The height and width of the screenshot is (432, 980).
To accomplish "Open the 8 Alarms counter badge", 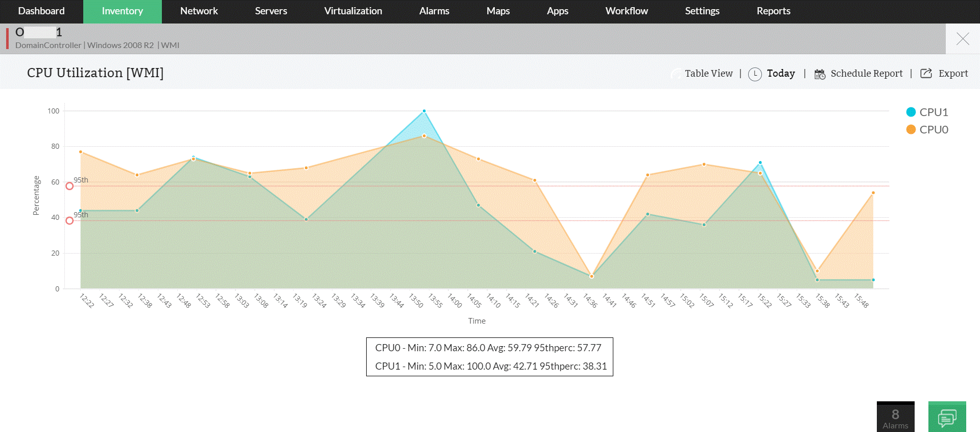I will (x=895, y=417).
